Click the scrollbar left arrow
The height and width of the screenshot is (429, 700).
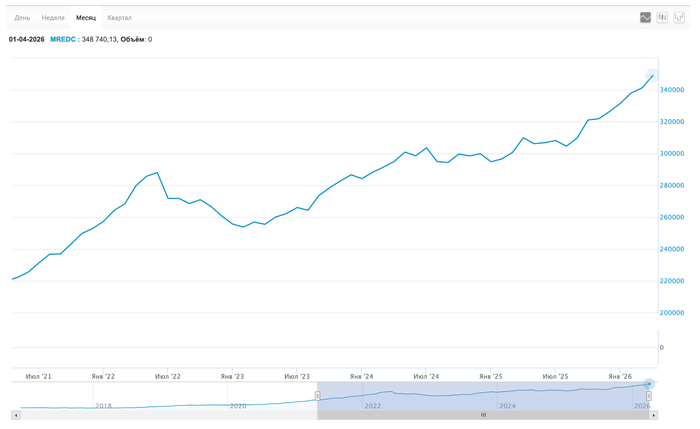click(x=15, y=414)
